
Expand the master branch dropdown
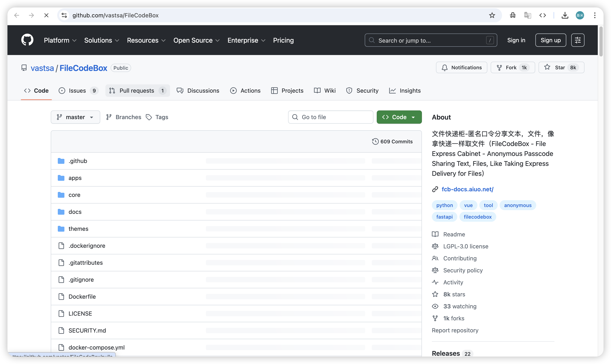click(x=75, y=117)
